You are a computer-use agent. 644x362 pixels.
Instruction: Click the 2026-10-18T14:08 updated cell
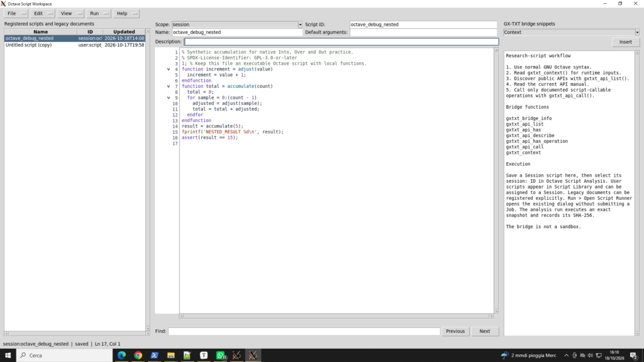coord(125,38)
